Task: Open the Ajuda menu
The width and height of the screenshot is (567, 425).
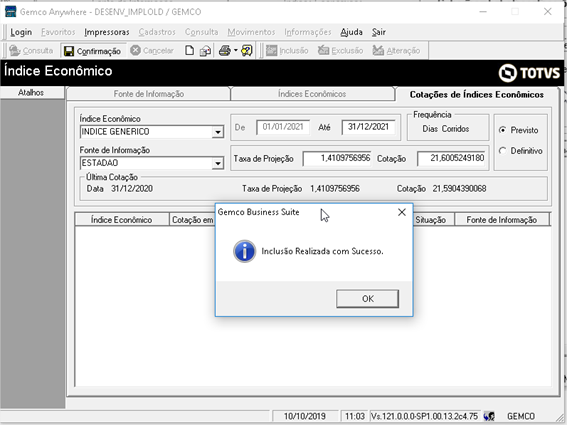Action: click(351, 32)
